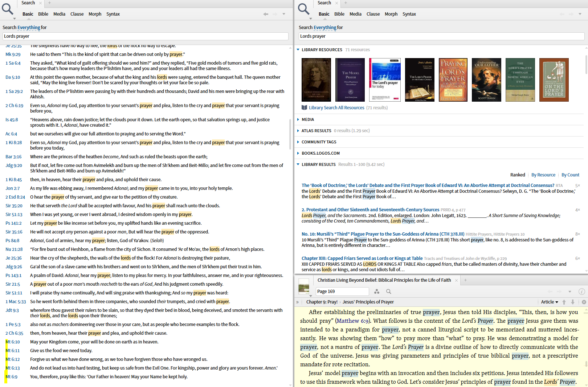Go forward in right search history

coord(571,14)
